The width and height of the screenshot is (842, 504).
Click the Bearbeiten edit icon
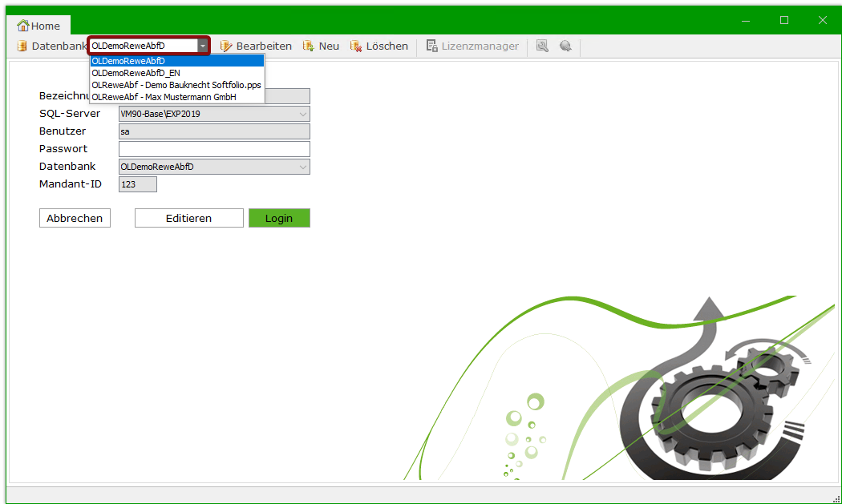(226, 46)
